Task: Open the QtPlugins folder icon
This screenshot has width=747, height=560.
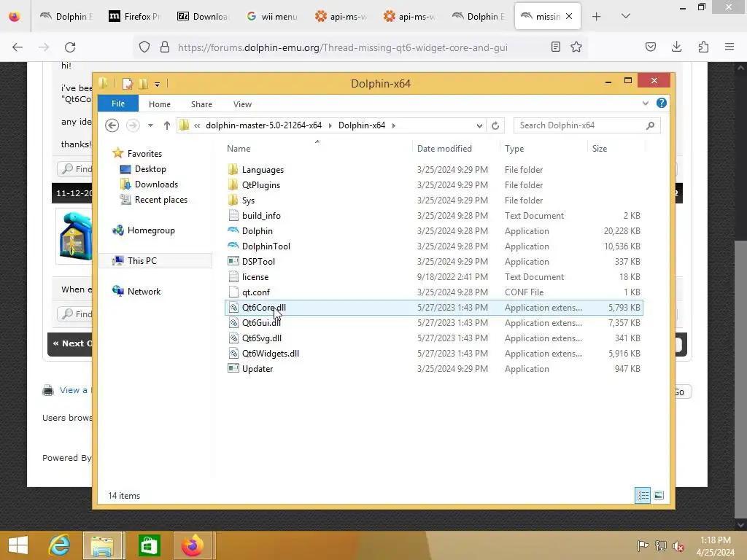Action: 233,184
